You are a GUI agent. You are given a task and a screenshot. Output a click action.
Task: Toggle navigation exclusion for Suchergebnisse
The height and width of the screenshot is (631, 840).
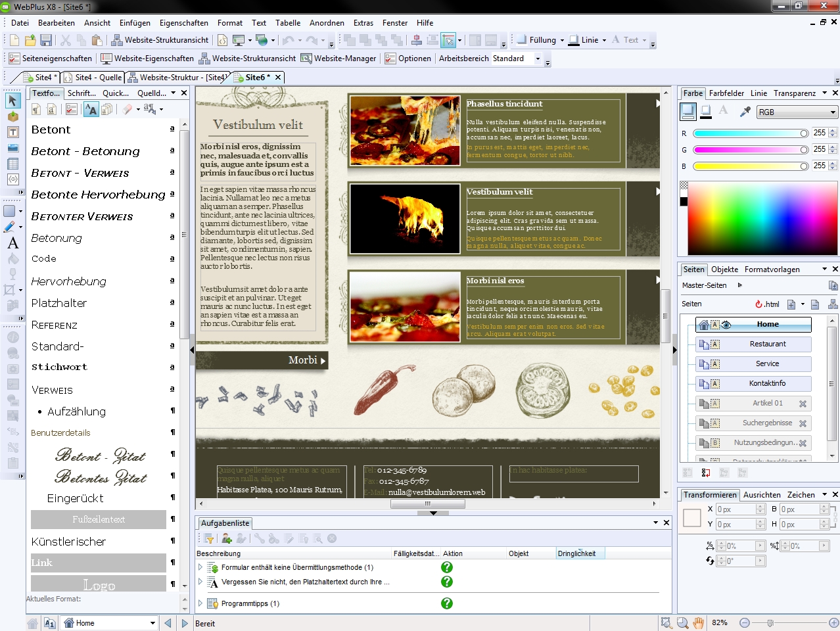pyautogui.click(x=803, y=423)
